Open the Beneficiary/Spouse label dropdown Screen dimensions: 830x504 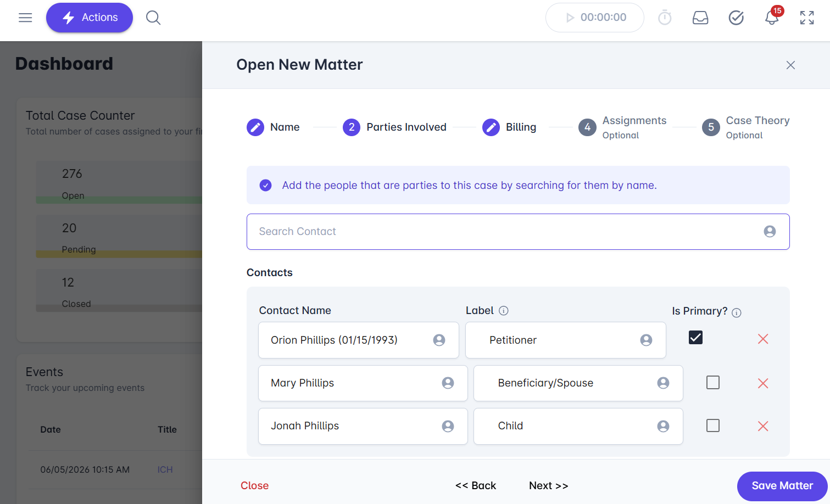coord(578,383)
